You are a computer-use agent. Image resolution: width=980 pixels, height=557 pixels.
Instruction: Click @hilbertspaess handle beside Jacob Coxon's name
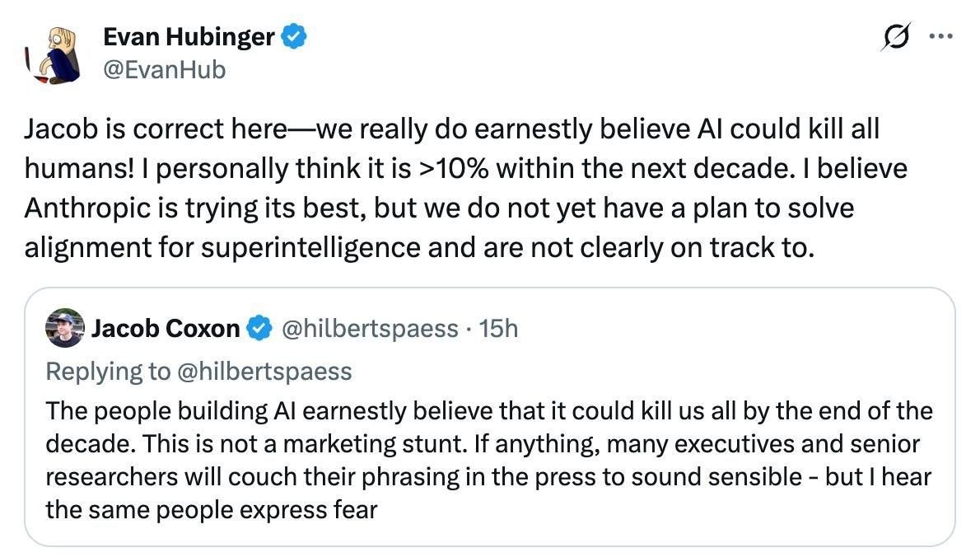click(370, 328)
